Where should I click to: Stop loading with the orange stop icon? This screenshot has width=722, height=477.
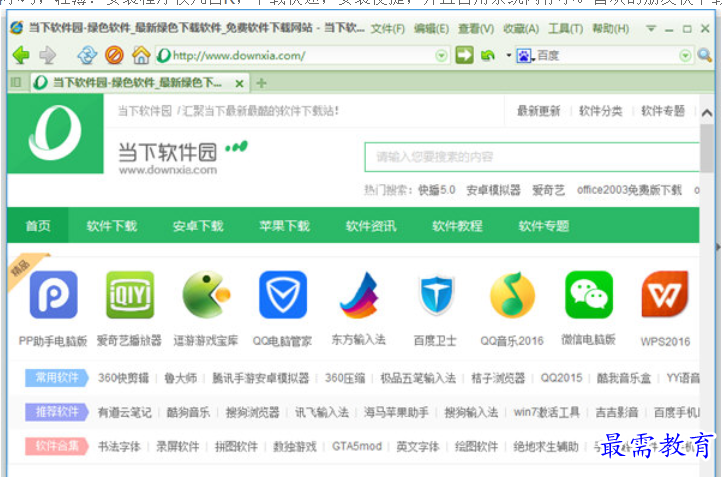[114, 55]
